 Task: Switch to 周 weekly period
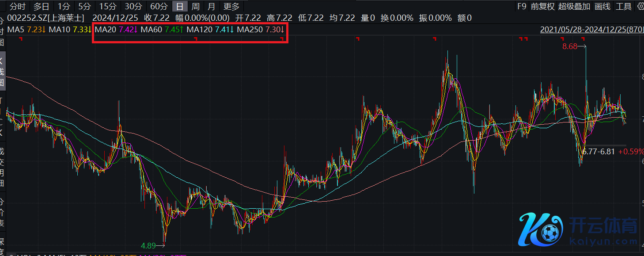tap(195, 6)
